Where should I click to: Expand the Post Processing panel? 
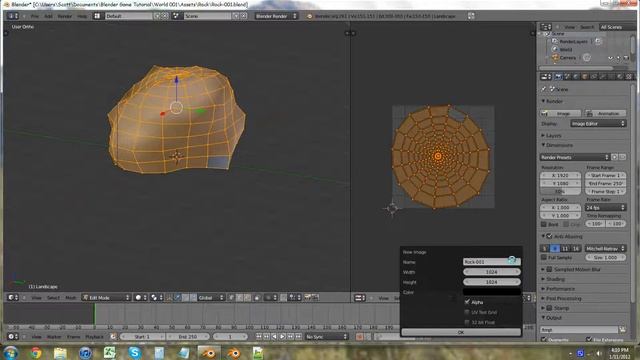tap(561, 298)
